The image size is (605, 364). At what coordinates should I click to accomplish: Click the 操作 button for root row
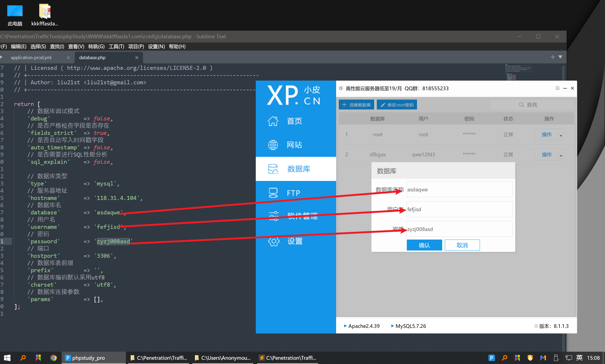click(x=547, y=134)
